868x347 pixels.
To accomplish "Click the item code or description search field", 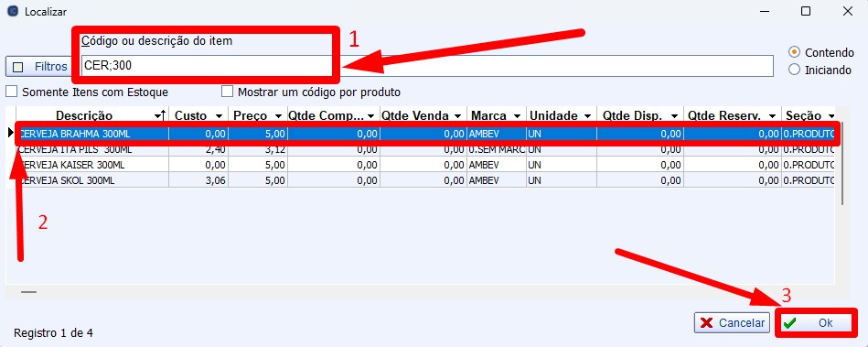I will (x=426, y=66).
